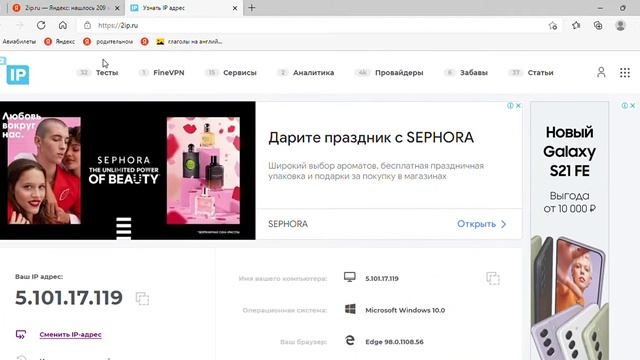640x360 pixels.
Task: Open the Провайдеры menu
Action: coord(399,73)
